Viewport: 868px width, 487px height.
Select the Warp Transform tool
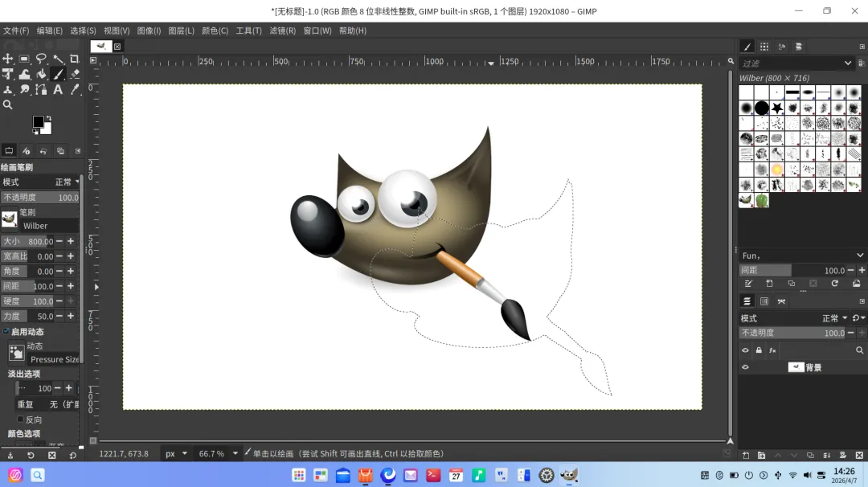point(24,74)
